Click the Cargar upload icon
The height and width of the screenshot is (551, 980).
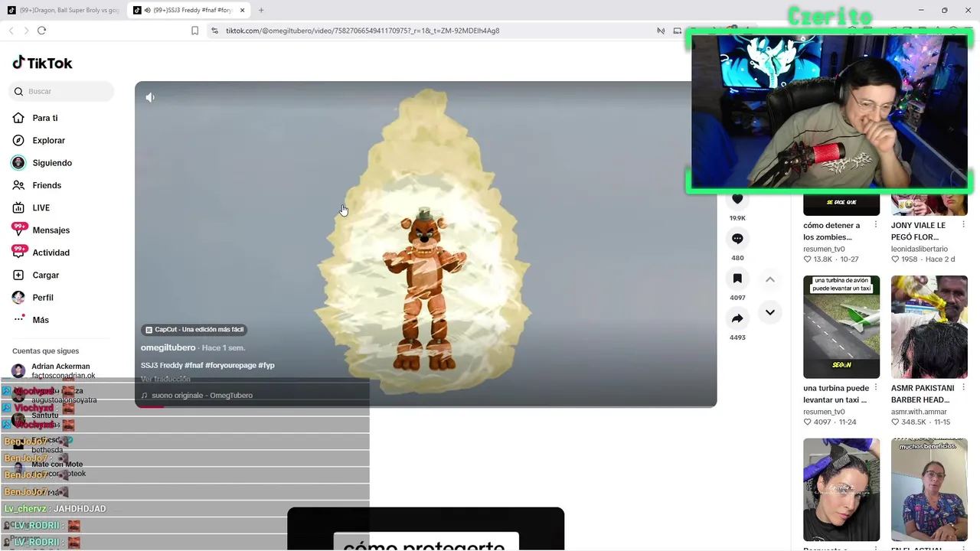point(18,275)
